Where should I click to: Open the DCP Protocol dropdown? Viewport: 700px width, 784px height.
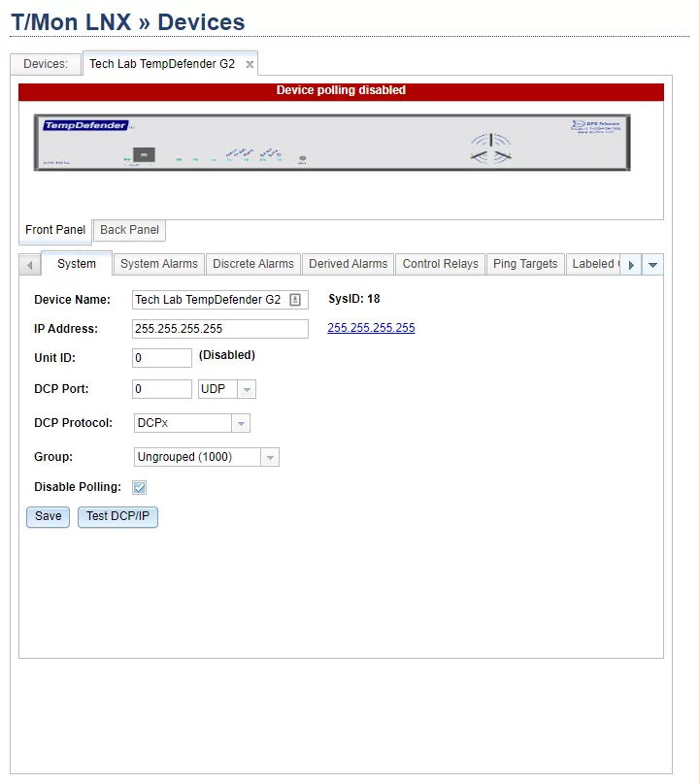[241, 423]
